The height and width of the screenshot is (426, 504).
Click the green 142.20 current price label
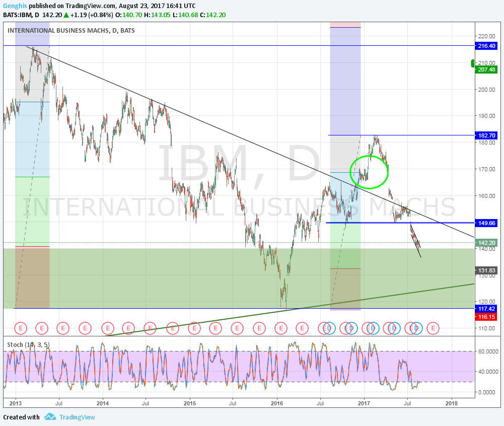pos(486,243)
